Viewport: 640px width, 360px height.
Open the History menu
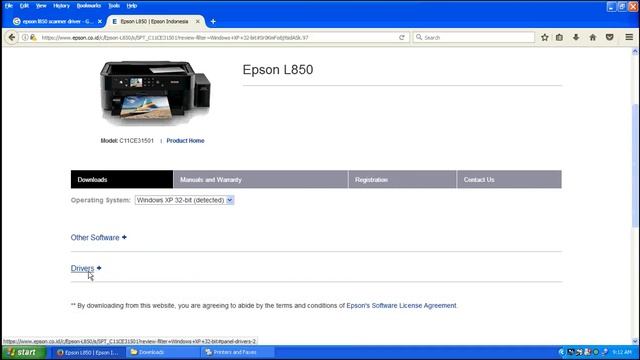61,6
